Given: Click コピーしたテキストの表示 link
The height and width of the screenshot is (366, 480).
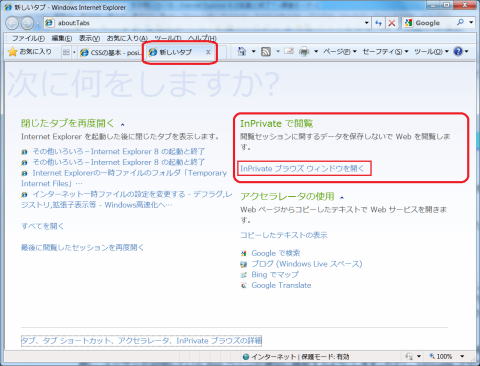Looking at the screenshot, I should (284, 235).
